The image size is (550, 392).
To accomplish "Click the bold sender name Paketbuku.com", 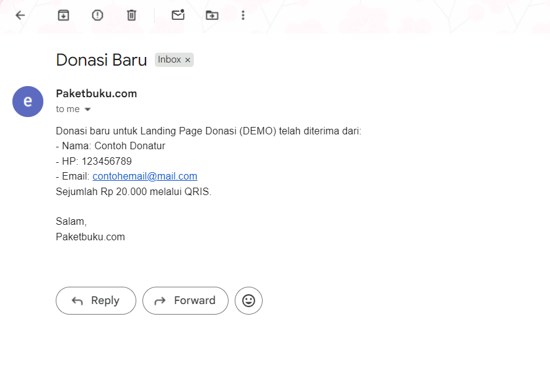I will point(96,94).
